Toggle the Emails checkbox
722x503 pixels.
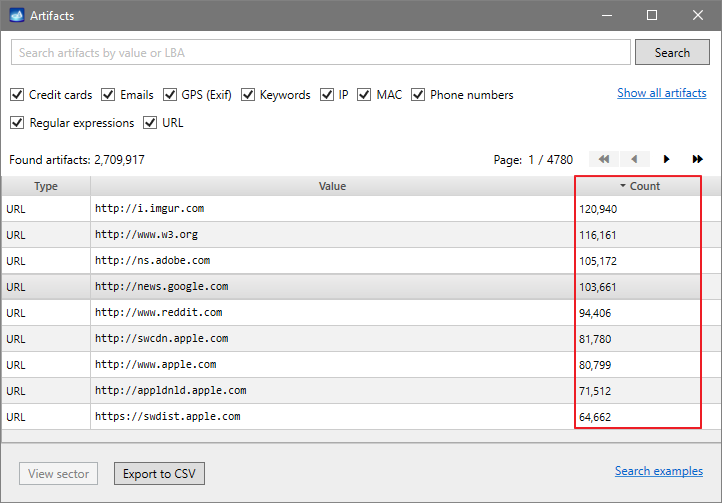coord(108,95)
